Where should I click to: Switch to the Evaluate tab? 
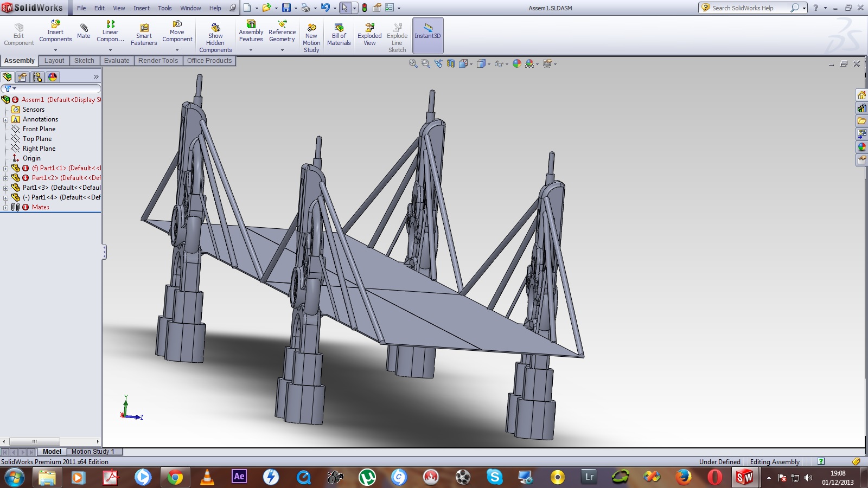117,61
